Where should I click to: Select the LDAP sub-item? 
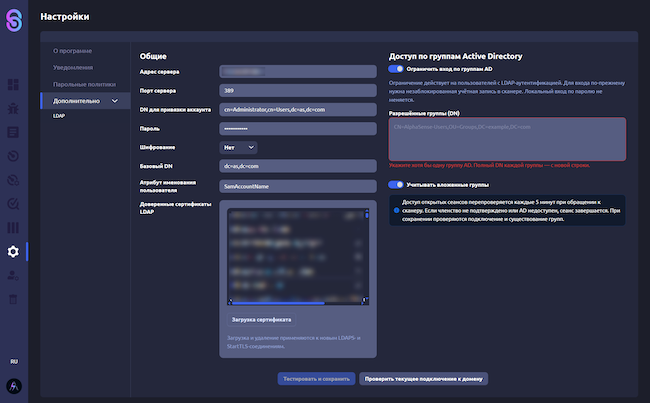coord(59,116)
